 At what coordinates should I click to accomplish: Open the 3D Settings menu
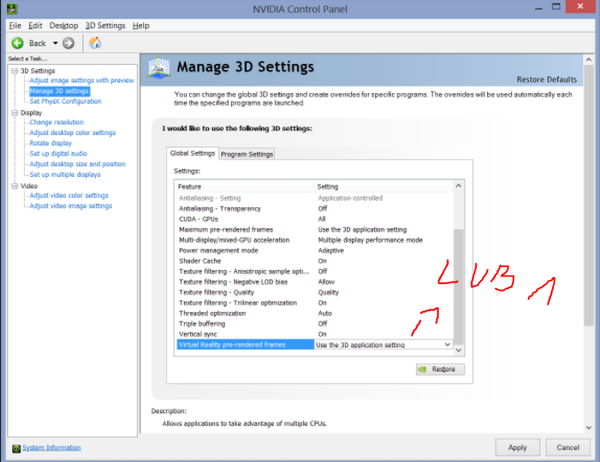tap(105, 26)
